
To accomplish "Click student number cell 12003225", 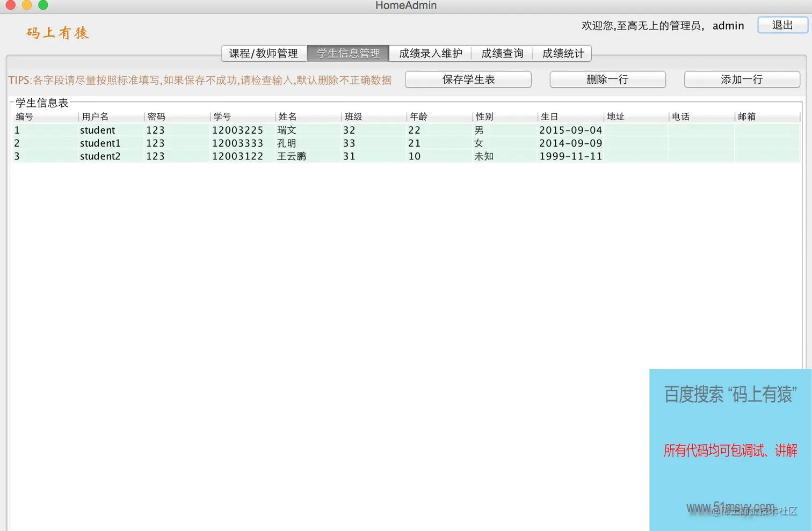I will coord(243,130).
